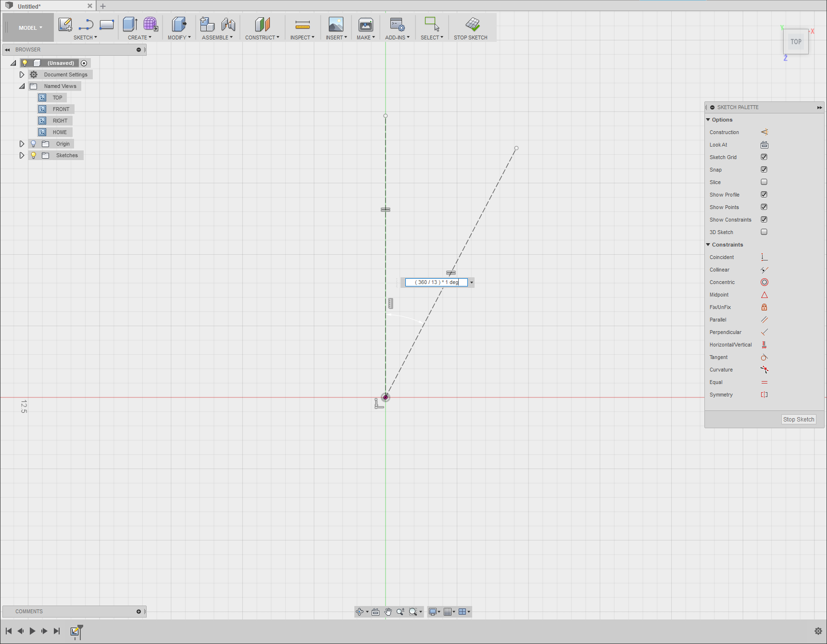Screen dimensions: 827x644
Task: Select the Create Sketch tool icon
Action: coord(65,24)
